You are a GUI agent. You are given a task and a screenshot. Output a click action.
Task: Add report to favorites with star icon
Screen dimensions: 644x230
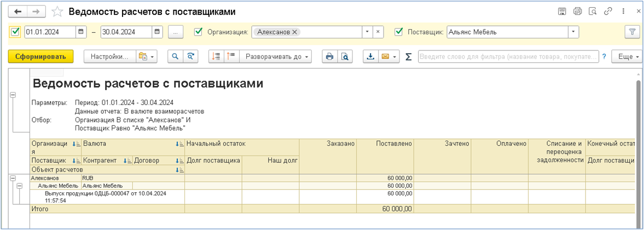click(x=56, y=12)
